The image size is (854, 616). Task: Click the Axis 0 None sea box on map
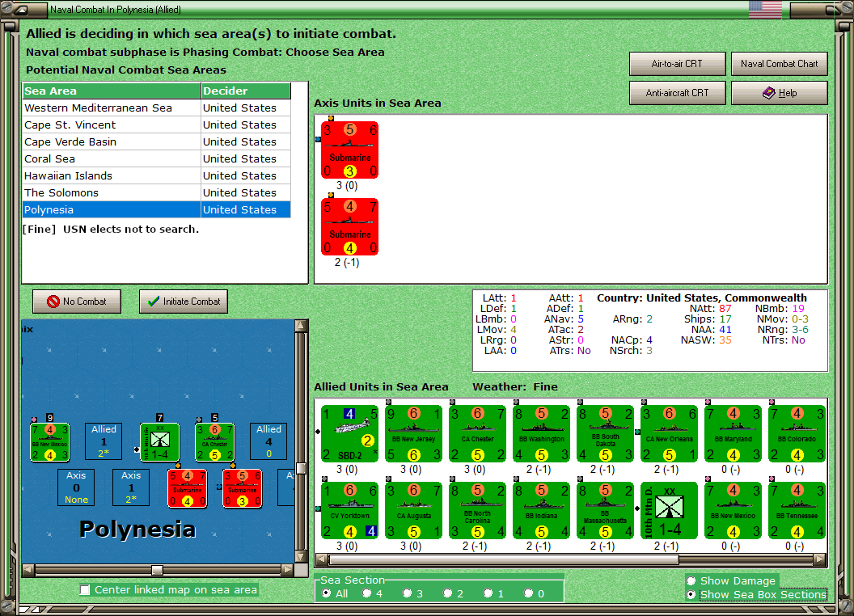[76, 487]
